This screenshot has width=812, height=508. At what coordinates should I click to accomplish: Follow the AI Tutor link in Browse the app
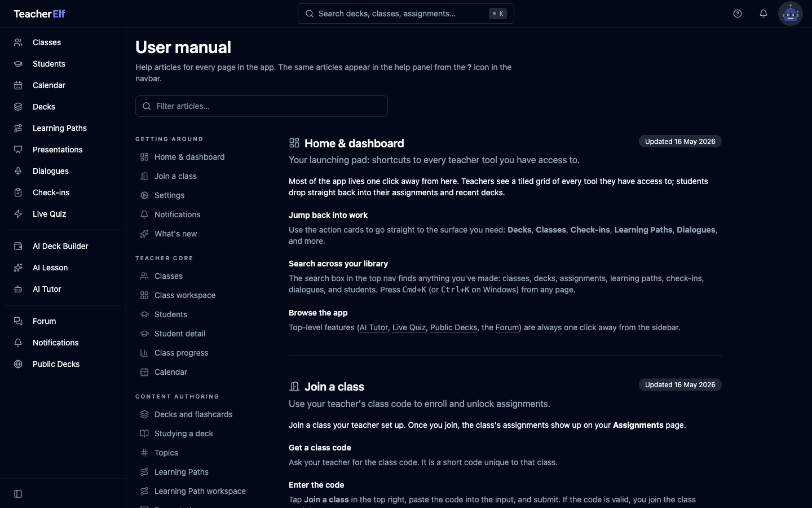point(374,327)
